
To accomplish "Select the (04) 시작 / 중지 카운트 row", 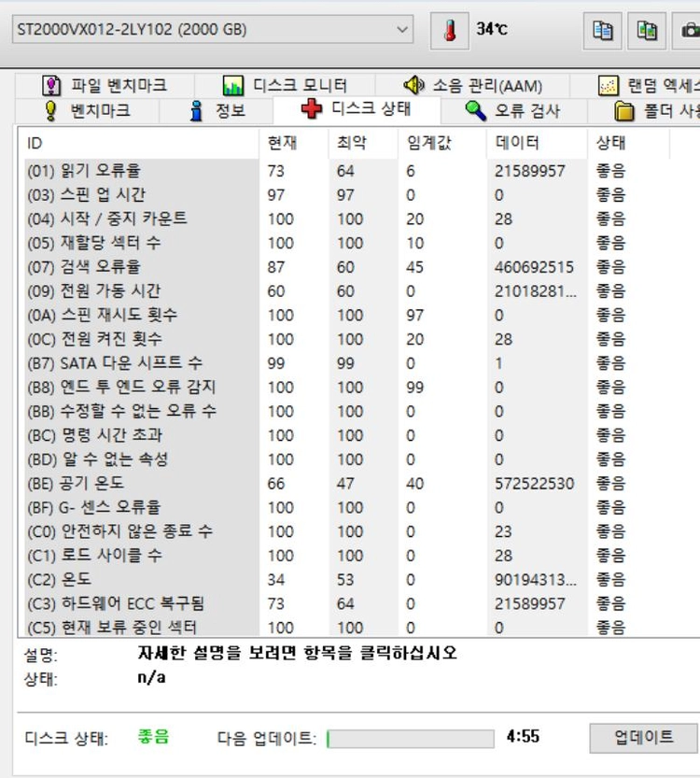I will click(347, 219).
